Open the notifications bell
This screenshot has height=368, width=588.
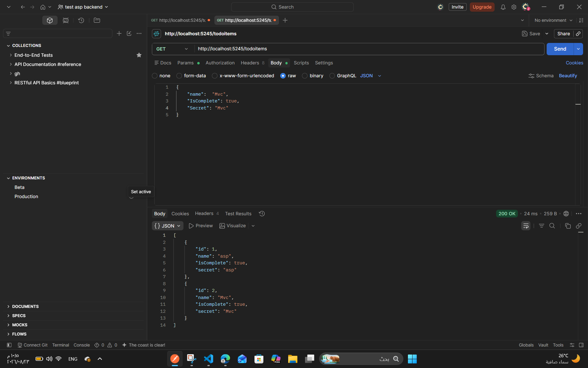(x=503, y=7)
